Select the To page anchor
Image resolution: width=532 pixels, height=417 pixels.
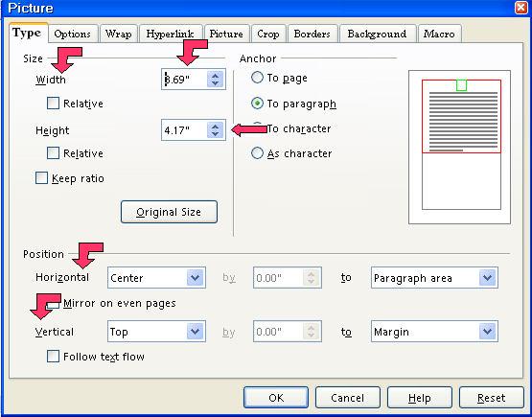coord(257,78)
